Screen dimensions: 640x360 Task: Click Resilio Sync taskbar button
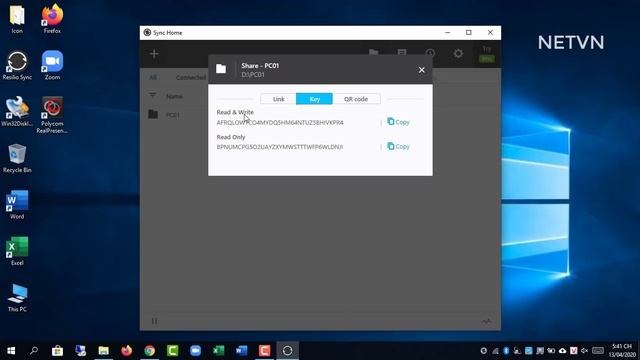pyautogui.click(x=287, y=351)
